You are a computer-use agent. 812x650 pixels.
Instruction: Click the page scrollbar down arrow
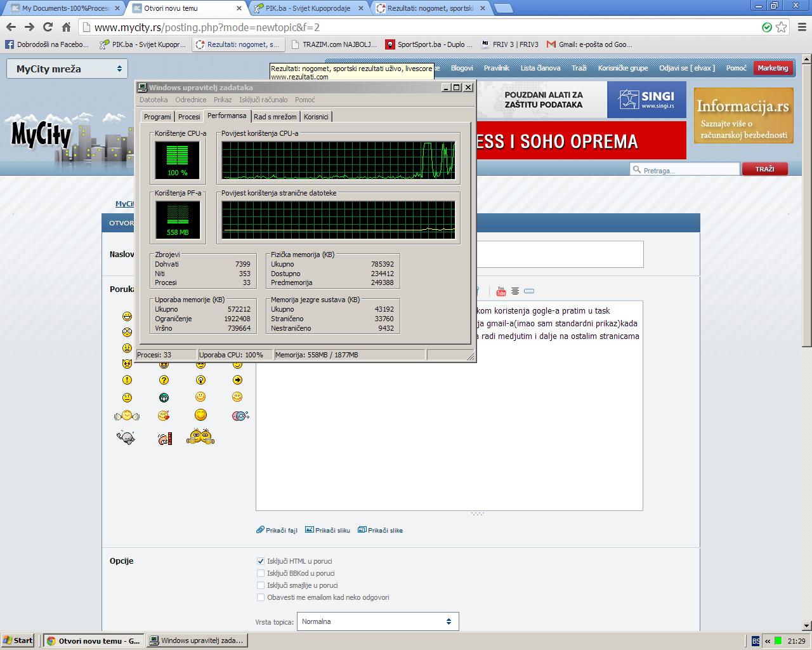(806, 626)
